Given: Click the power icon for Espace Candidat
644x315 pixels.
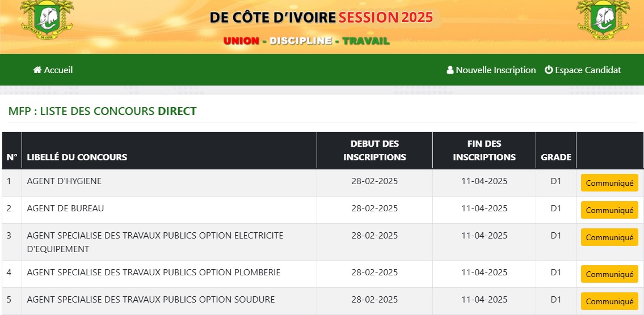Looking at the screenshot, I should 549,70.
